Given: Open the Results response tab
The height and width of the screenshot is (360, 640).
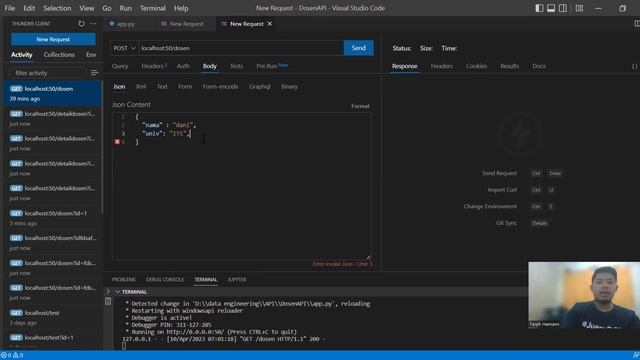Looking at the screenshot, I should [510, 66].
